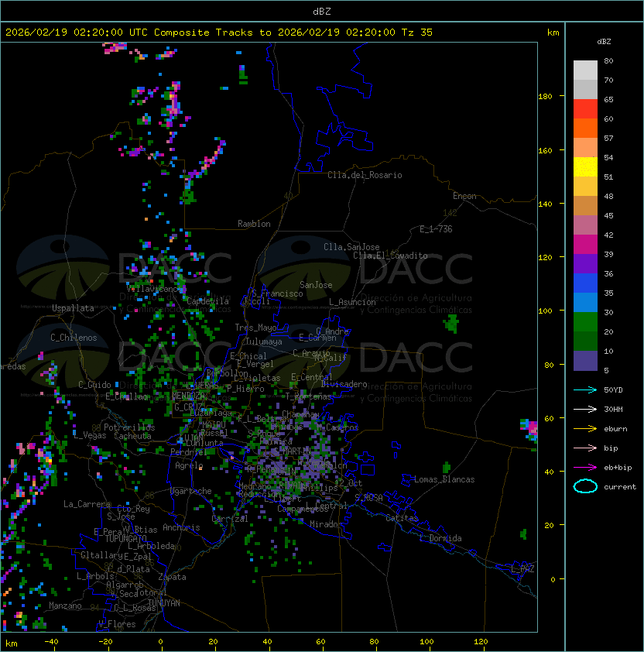
Task: Click the 'Zapata' map label
Action: (x=172, y=577)
